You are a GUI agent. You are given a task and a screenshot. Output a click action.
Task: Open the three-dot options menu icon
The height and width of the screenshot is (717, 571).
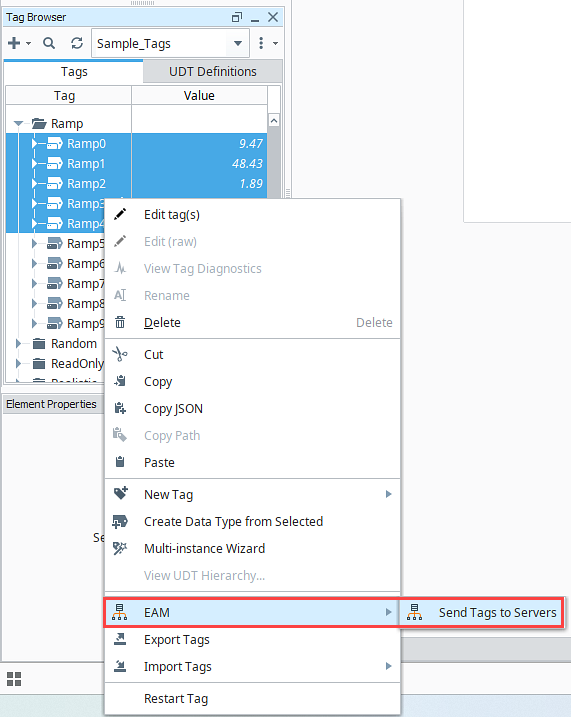click(x=261, y=43)
